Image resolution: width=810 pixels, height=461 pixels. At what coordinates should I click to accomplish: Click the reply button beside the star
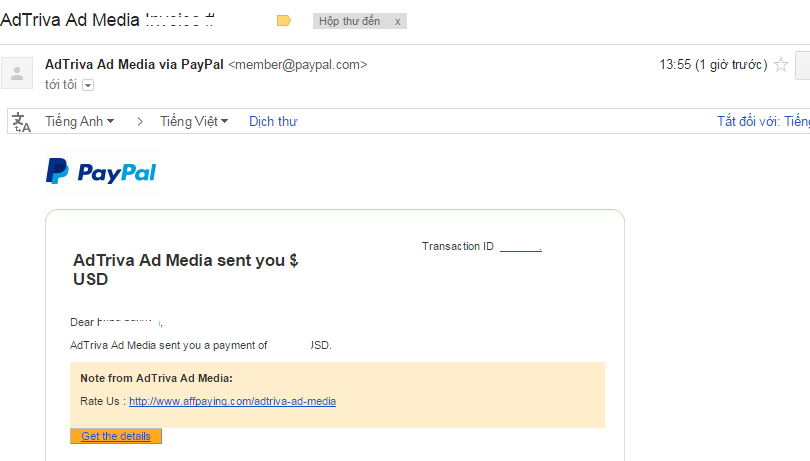pos(803,66)
